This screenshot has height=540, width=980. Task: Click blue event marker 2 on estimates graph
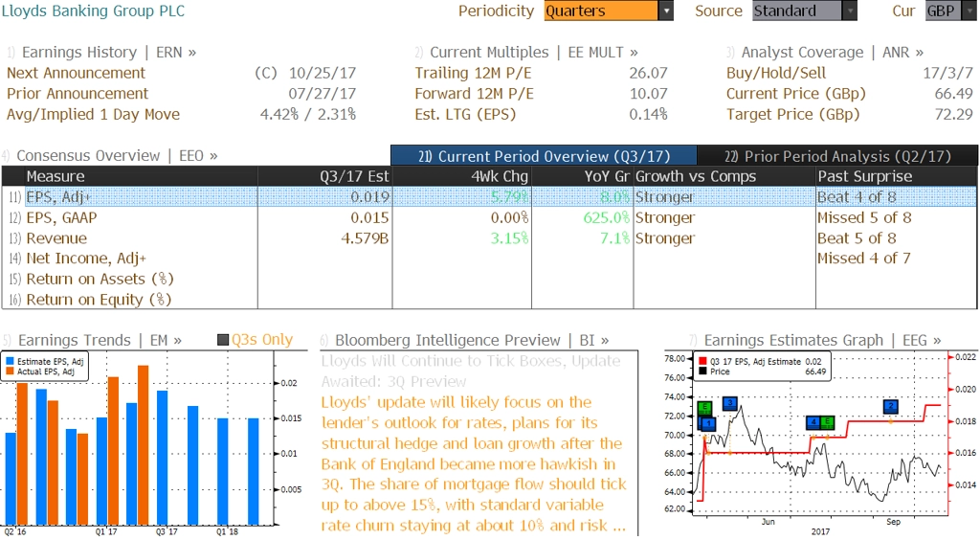[x=891, y=407]
